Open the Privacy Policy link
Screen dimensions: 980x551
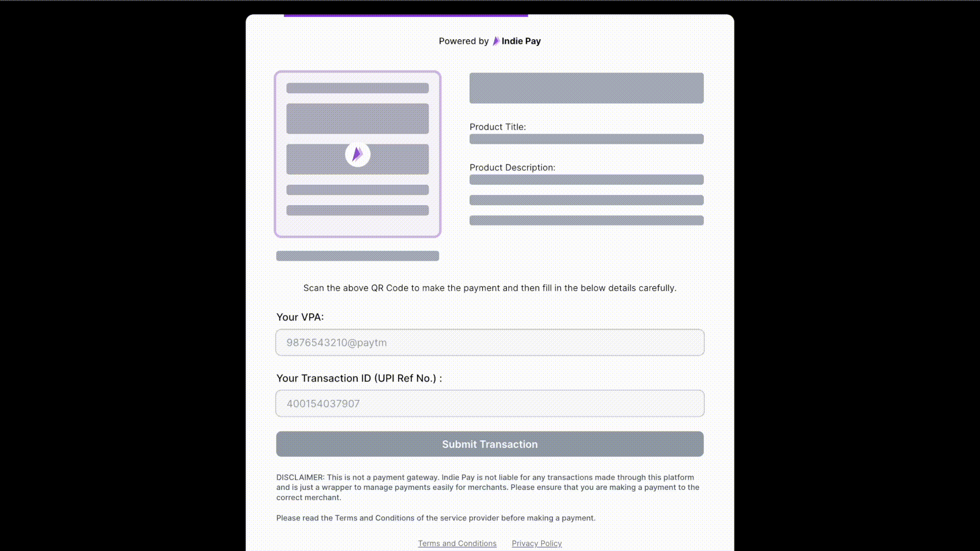(536, 543)
